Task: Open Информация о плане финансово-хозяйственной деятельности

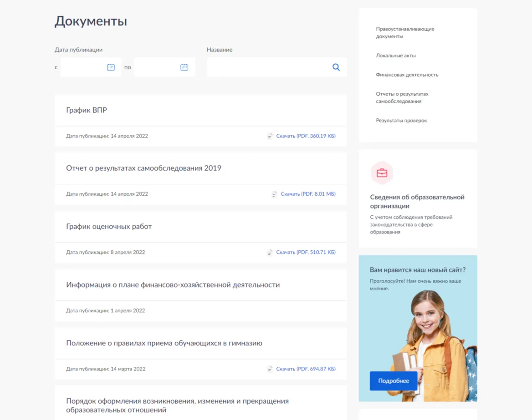Action: tap(173, 285)
